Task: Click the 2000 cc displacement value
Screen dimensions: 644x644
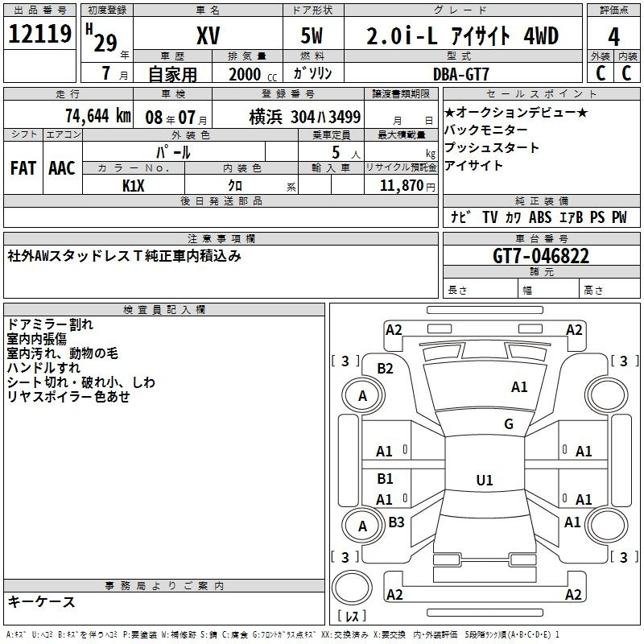Action: pos(253,74)
